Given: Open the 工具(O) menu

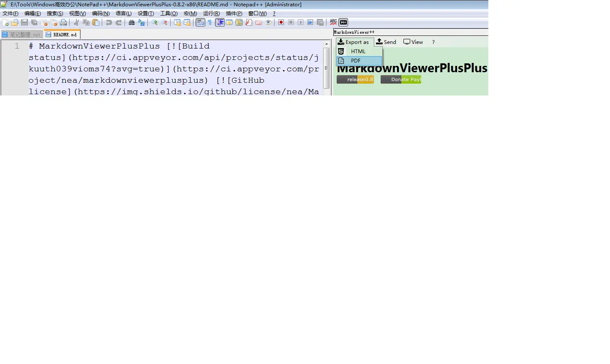Looking at the screenshot, I should [169, 14].
